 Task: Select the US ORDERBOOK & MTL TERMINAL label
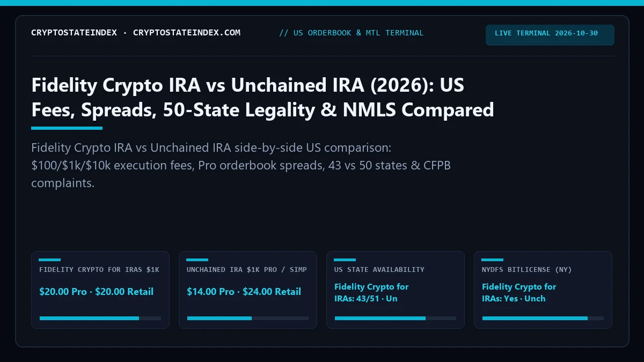tap(351, 33)
